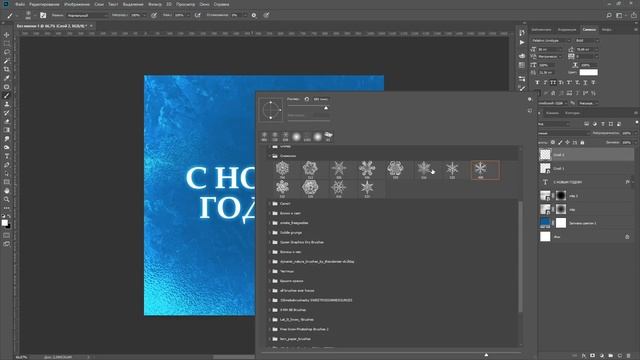Add layer style fx icon at panel bottom
The height and width of the screenshot is (360, 640).
click(584, 356)
